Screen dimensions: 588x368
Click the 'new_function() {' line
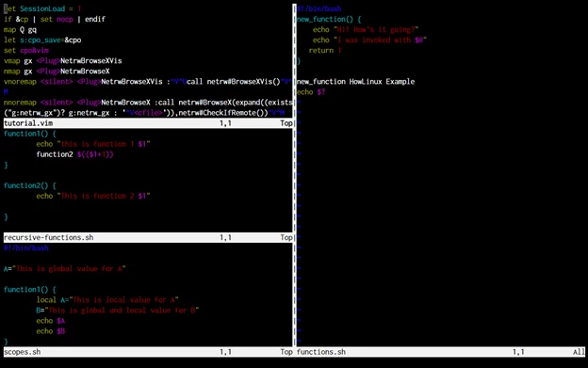tap(329, 19)
